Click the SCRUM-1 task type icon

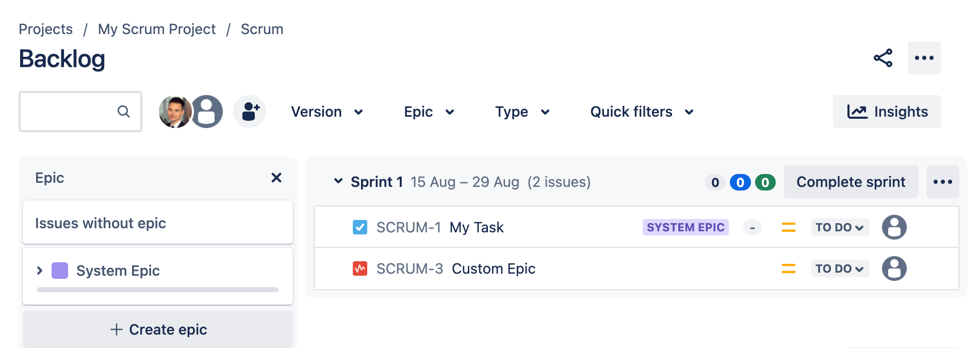360,227
